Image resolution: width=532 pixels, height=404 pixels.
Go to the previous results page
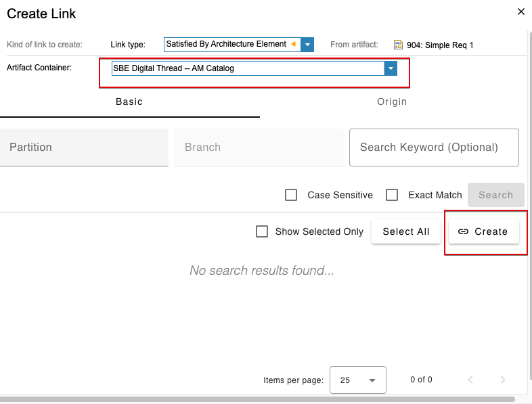[x=471, y=380]
